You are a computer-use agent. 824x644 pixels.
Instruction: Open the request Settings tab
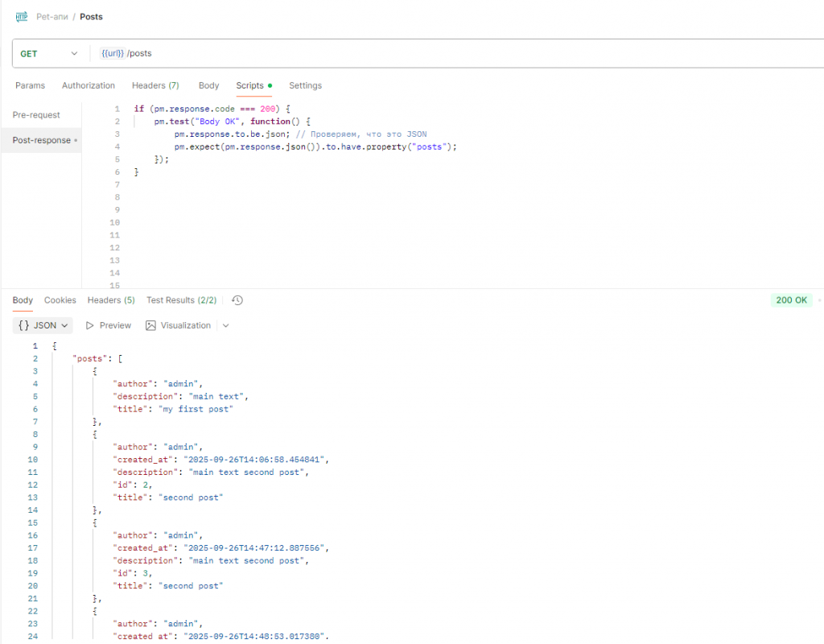(305, 85)
